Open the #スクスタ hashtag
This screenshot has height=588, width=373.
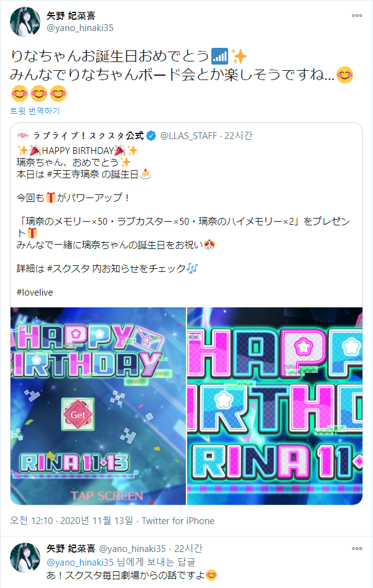point(68,268)
